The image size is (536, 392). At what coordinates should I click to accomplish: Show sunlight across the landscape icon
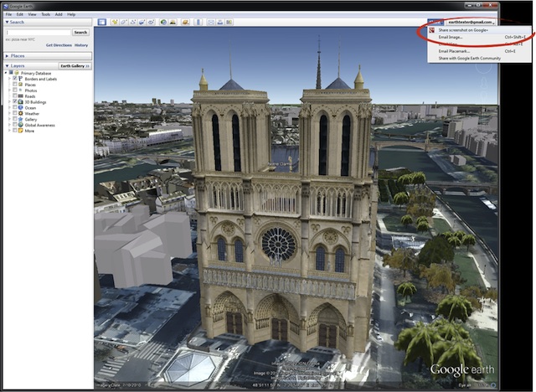(173, 22)
